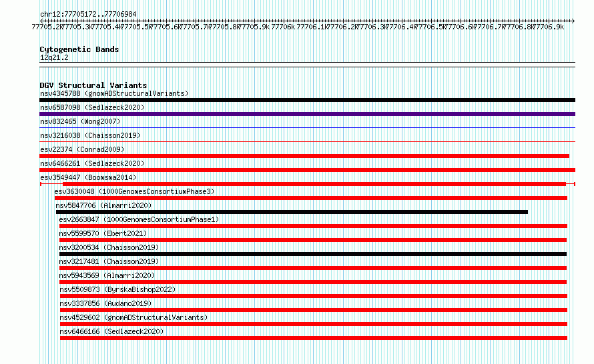Open nsv3217481 (Chaisson2019) label
Screen dimensions: 594x364
(x=109, y=261)
